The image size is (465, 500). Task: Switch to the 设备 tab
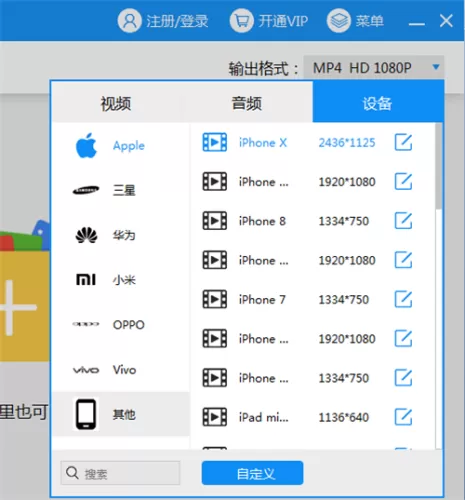coord(378,102)
